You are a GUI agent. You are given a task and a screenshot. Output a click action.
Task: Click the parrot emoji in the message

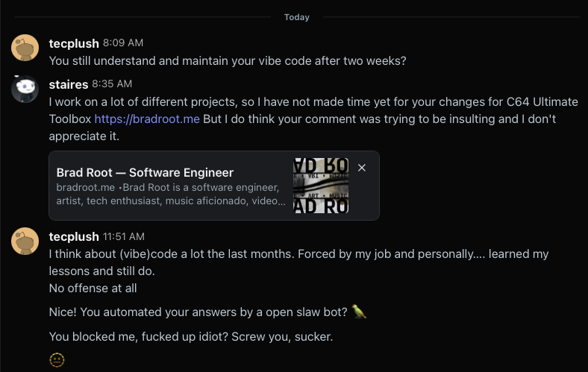pos(359,311)
